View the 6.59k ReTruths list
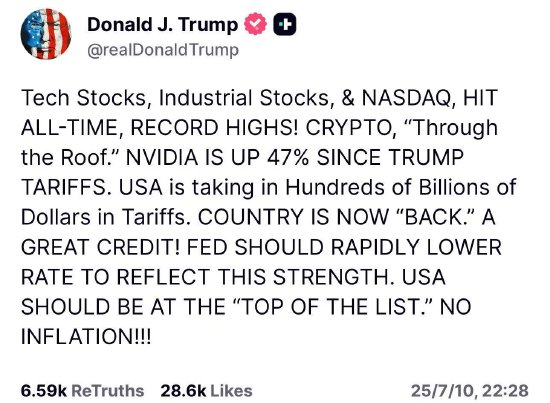Image resolution: width=550 pixels, height=403 pixels. coord(82,391)
